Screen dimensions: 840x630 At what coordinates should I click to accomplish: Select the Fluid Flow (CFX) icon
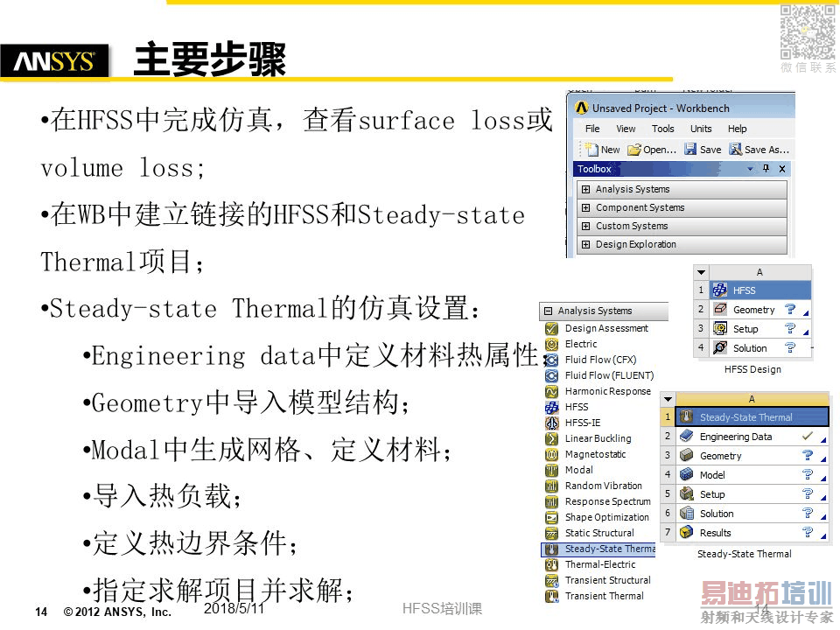pyautogui.click(x=551, y=360)
